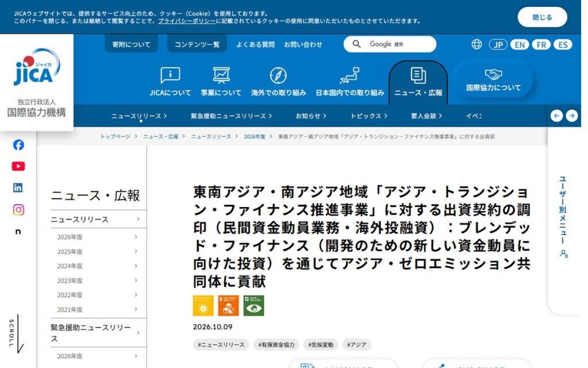588x368 pixels.
Task: Open 2023年度 in the sidebar
Action: [x=98, y=281]
